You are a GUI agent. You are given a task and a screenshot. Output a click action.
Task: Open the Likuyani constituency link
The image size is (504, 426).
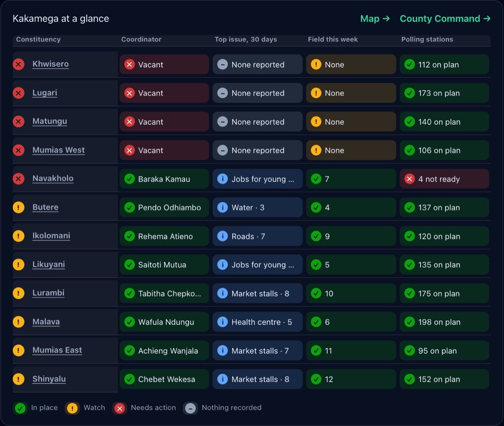[49, 264]
